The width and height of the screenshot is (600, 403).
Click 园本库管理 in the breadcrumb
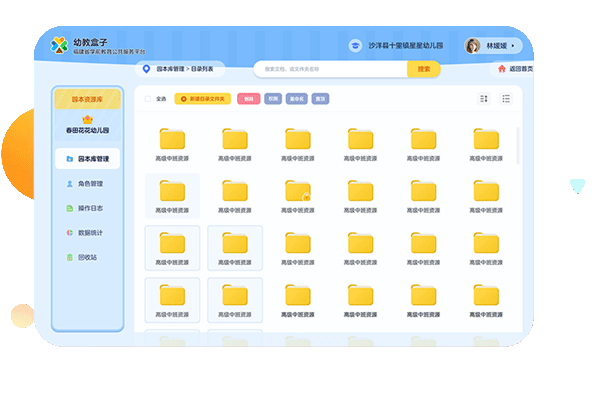coord(170,69)
